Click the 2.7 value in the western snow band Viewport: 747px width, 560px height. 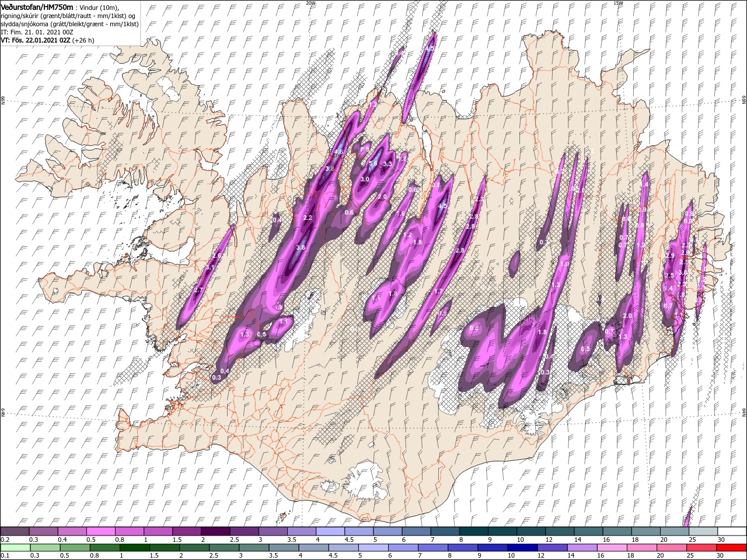point(198,290)
